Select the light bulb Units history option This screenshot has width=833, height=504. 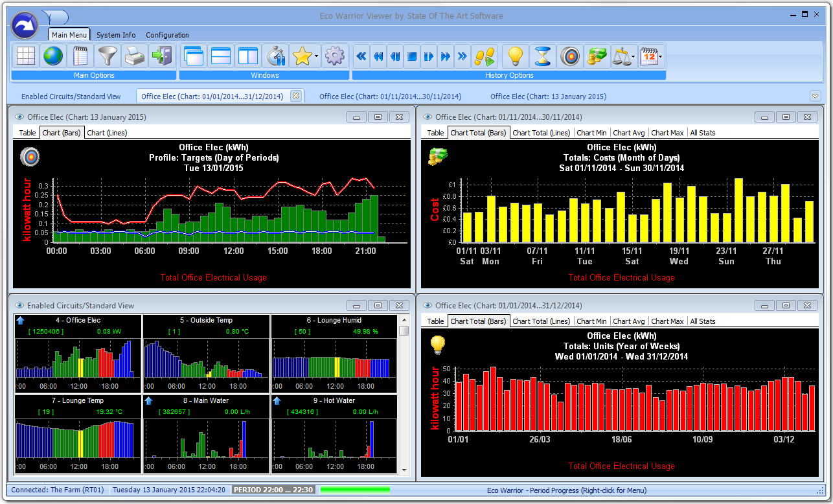[515, 56]
